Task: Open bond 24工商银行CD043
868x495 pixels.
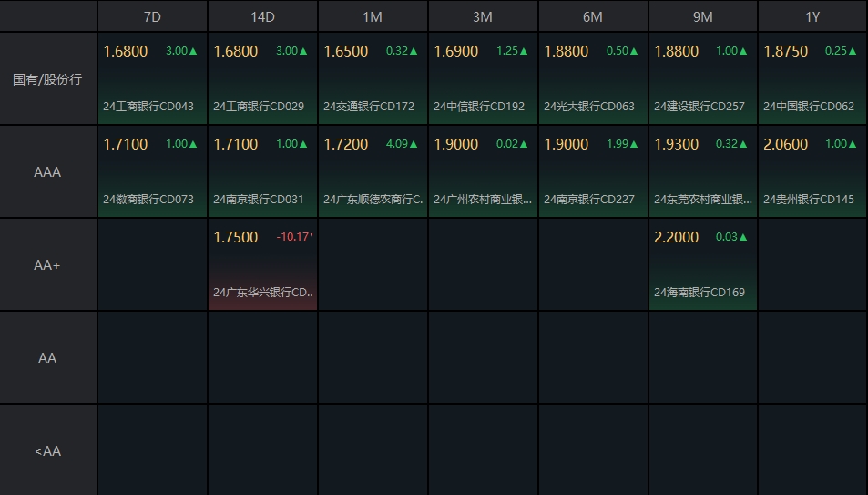Action: point(148,107)
